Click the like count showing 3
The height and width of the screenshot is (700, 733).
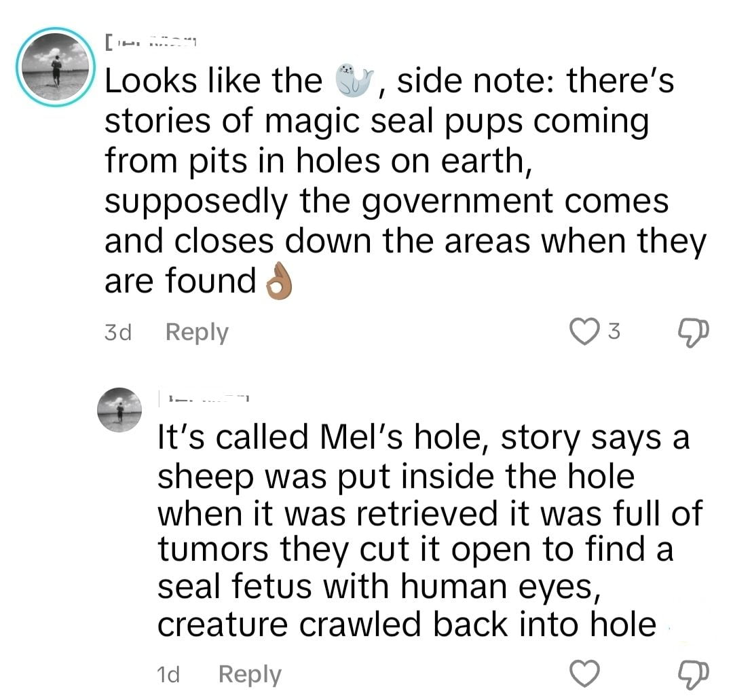[x=613, y=332]
